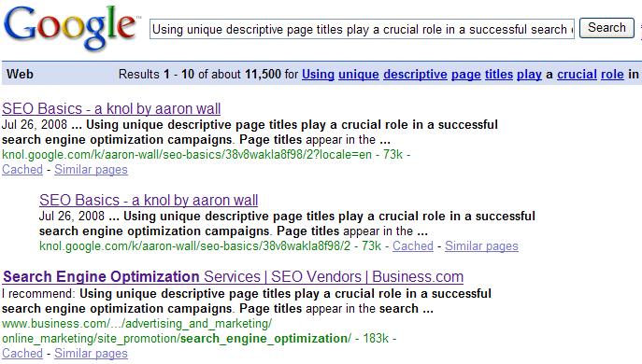Click the knol URL ending with locale=en
The height and width of the screenshot is (364, 642).
pyautogui.click(x=187, y=155)
